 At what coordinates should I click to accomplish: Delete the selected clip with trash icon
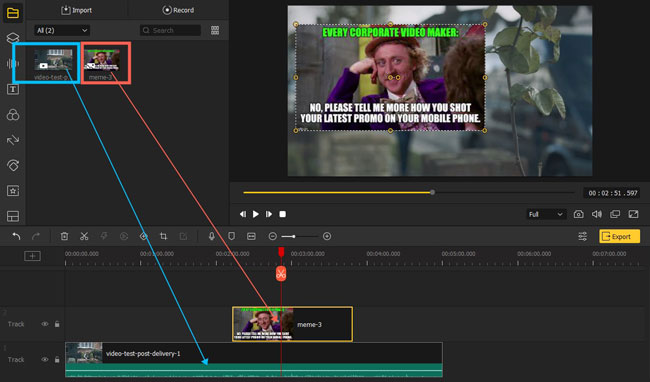pos(64,236)
